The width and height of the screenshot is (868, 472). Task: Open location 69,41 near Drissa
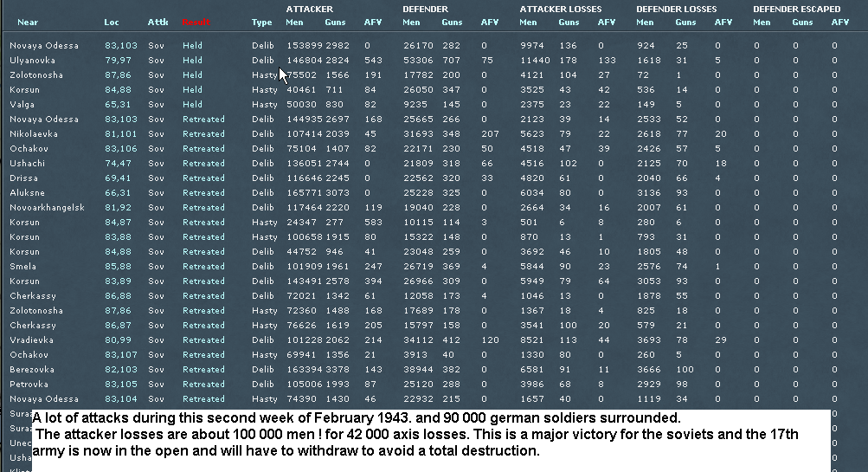[118, 178]
